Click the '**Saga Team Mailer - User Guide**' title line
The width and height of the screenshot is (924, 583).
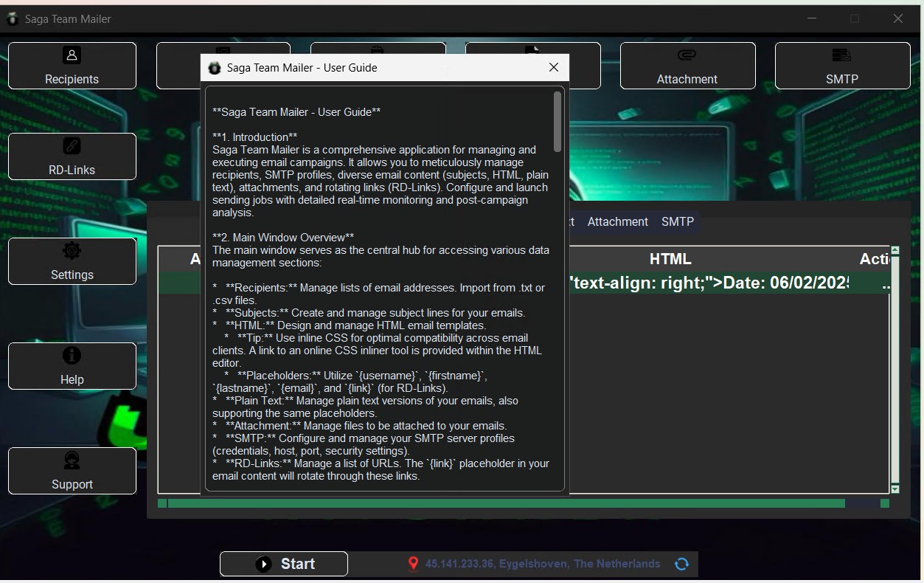coord(296,112)
